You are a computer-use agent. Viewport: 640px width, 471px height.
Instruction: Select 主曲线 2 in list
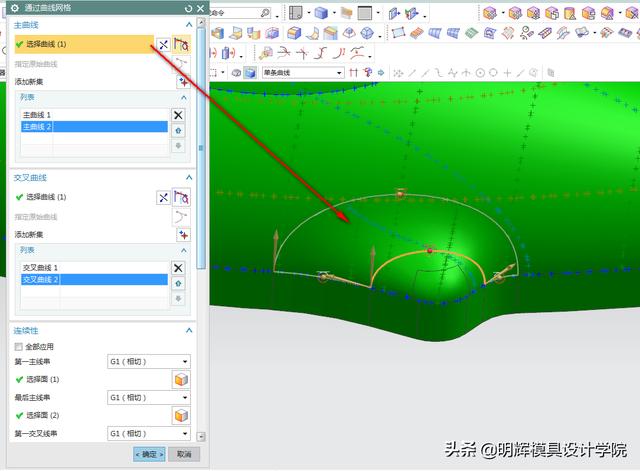pyautogui.click(x=94, y=127)
